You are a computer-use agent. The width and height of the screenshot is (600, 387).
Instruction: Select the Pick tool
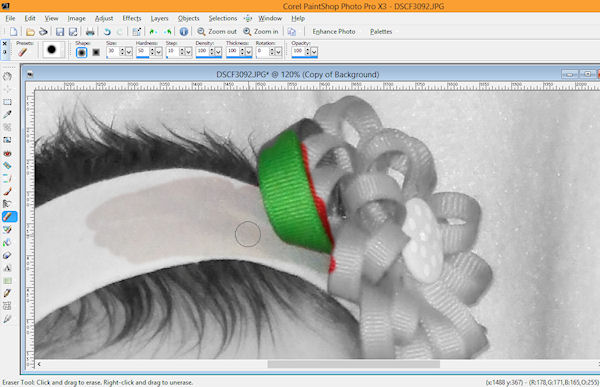pos(7,89)
